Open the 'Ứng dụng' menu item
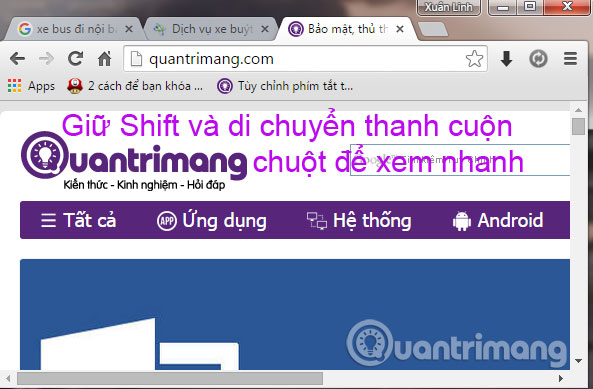 (x=212, y=220)
